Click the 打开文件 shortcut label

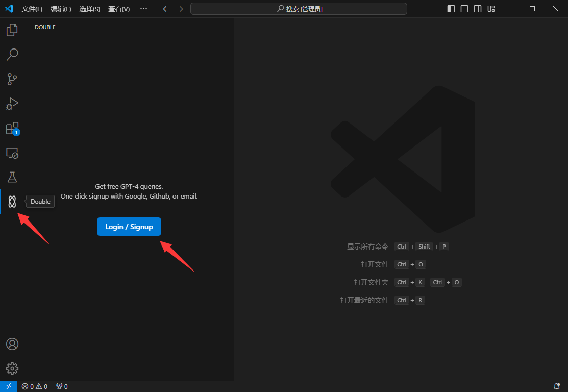(375, 264)
